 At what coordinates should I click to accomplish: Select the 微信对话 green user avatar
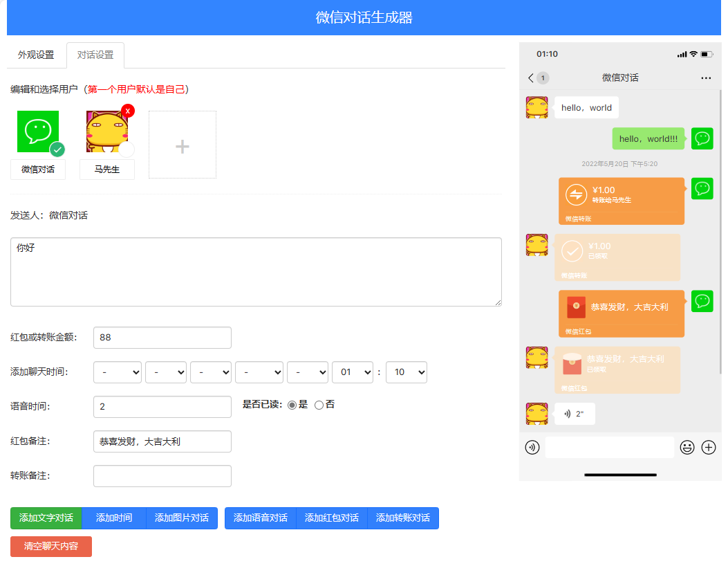(38, 131)
